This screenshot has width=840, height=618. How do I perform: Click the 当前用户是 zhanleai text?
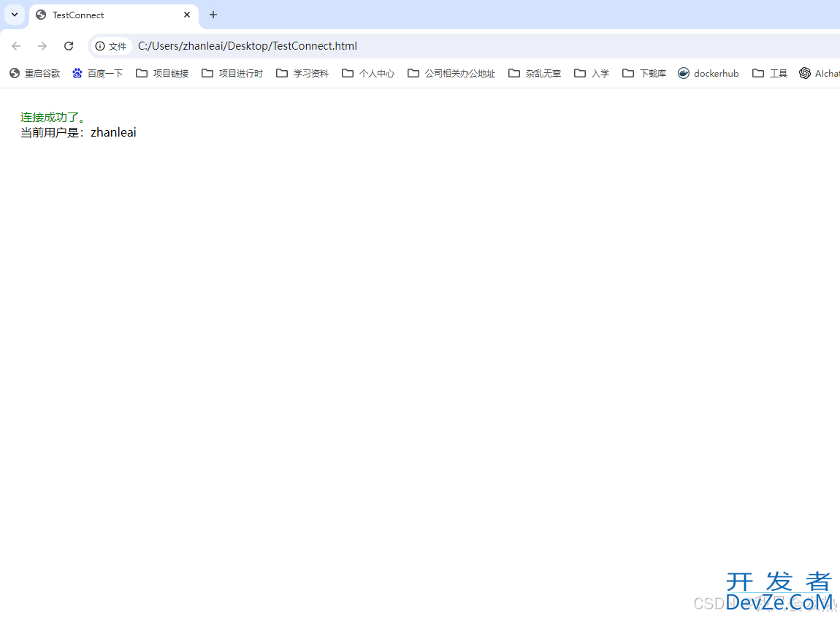click(x=78, y=132)
